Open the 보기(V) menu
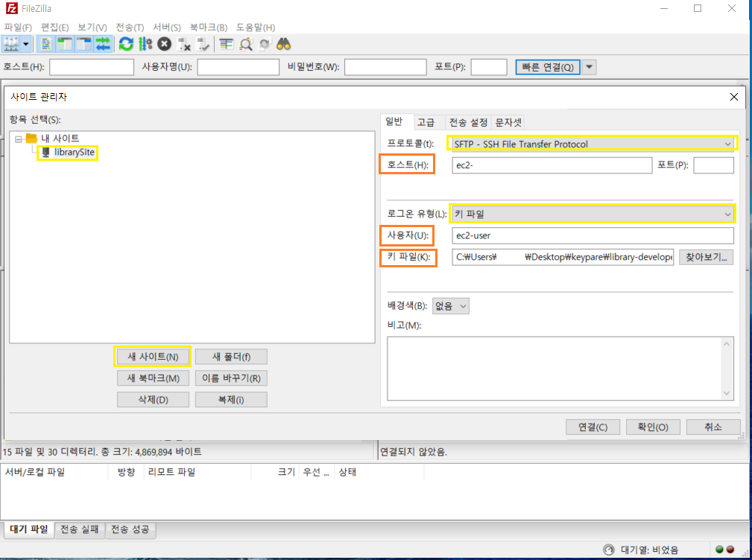Image resolution: width=752 pixels, height=560 pixels. [92, 28]
